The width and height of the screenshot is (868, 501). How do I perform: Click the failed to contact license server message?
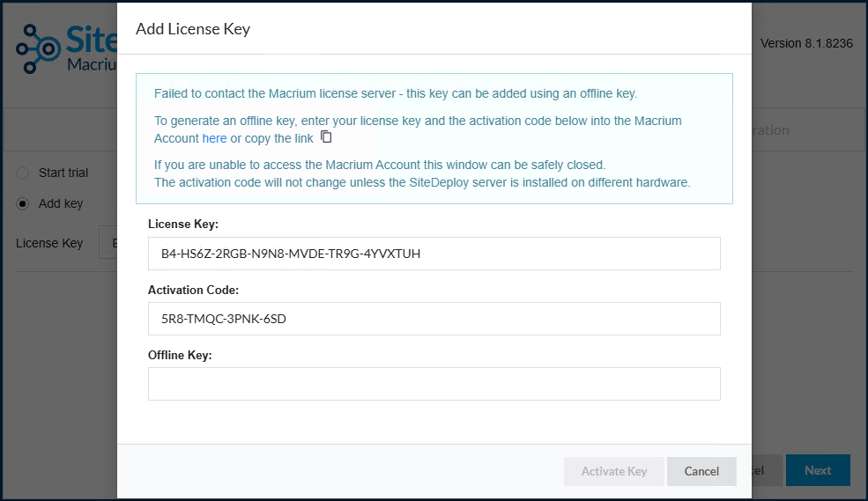(x=396, y=93)
